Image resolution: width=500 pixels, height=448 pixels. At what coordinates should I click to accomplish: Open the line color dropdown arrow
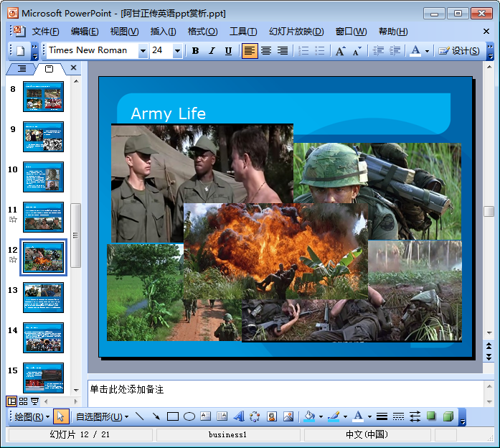(x=345, y=416)
